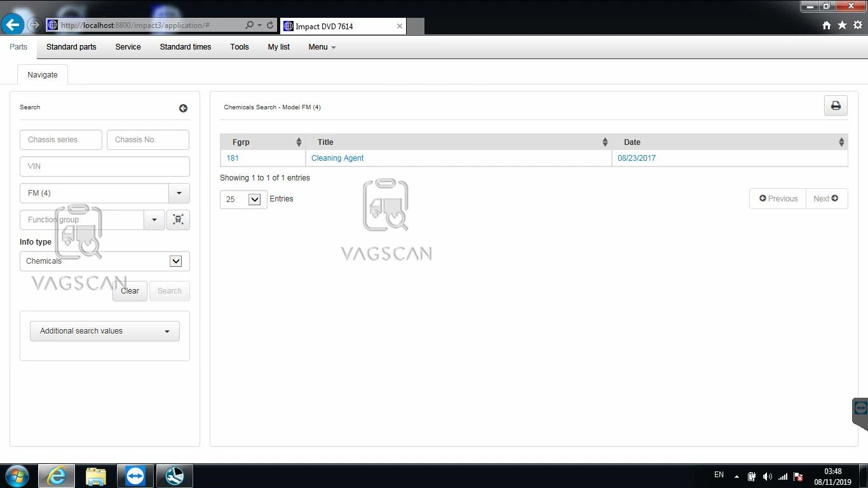868x488 pixels.
Task: Print the chemicals search results
Action: tap(836, 105)
